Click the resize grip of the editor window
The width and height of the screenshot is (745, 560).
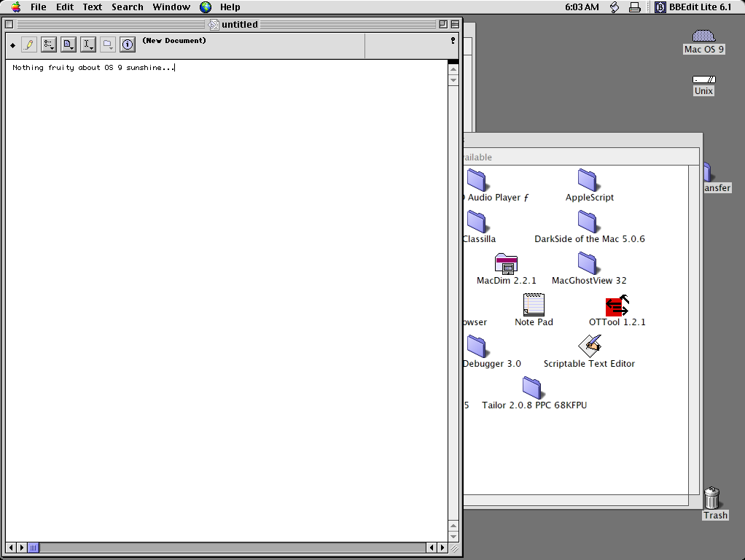(x=454, y=548)
